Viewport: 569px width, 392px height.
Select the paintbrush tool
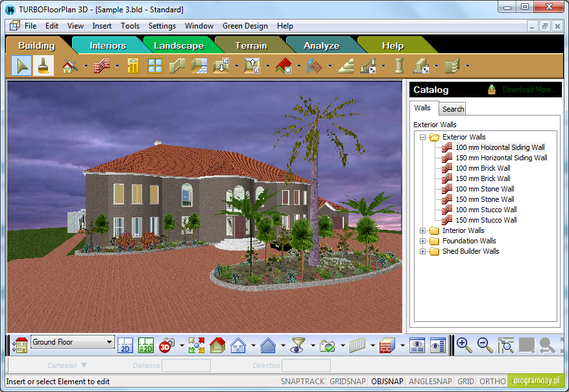[43, 66]
